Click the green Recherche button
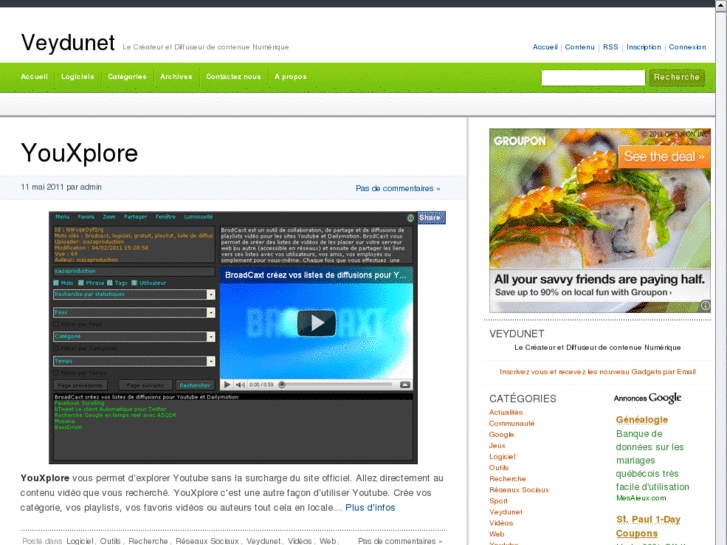This screenshot has height=545, width=727. pyautogui.click(x=676, y=77)
